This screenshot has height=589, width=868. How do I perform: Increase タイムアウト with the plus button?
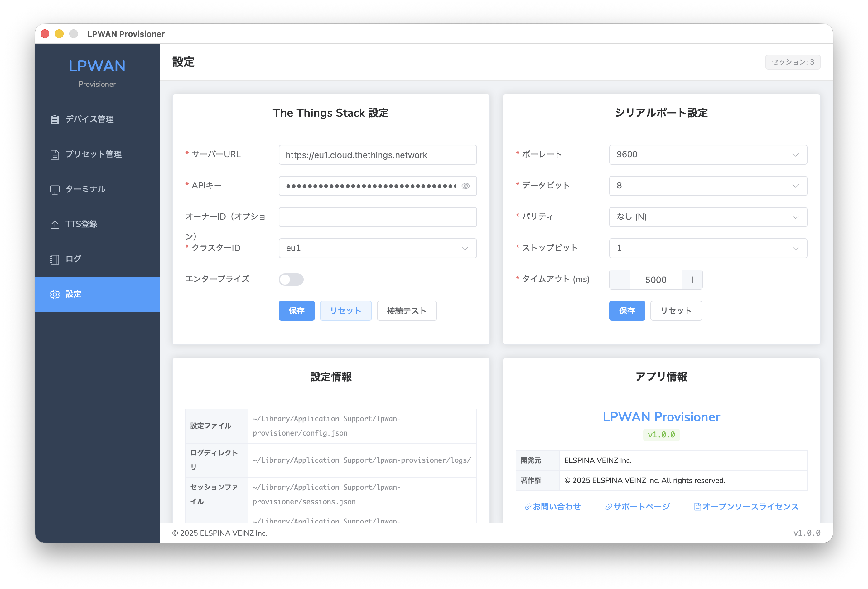tap(692, 279)
